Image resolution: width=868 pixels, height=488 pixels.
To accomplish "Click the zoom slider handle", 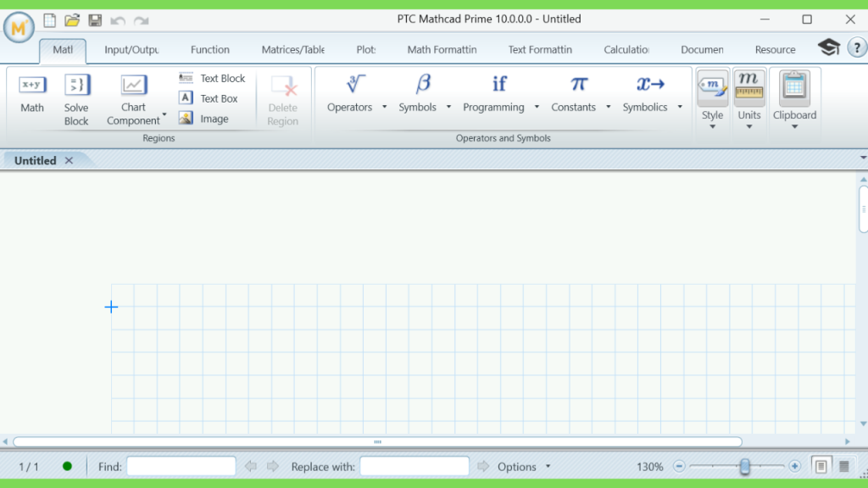I will 745,467.
